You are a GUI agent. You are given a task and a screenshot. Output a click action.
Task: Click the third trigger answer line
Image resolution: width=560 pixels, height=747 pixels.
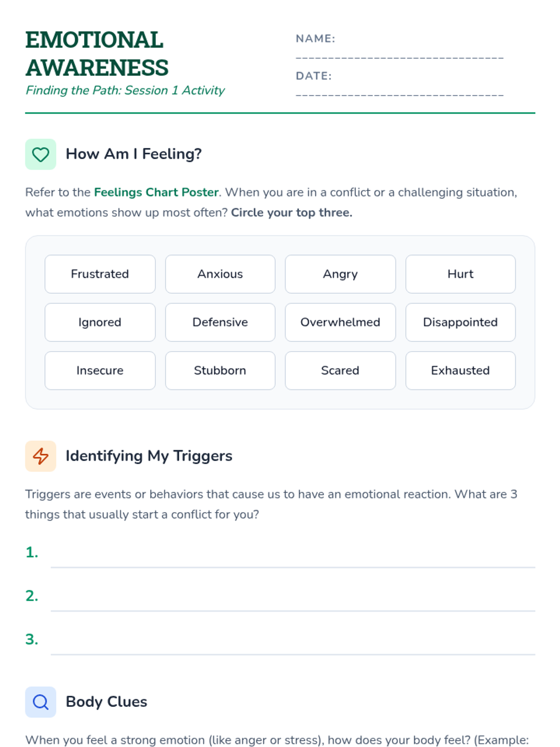293,642
